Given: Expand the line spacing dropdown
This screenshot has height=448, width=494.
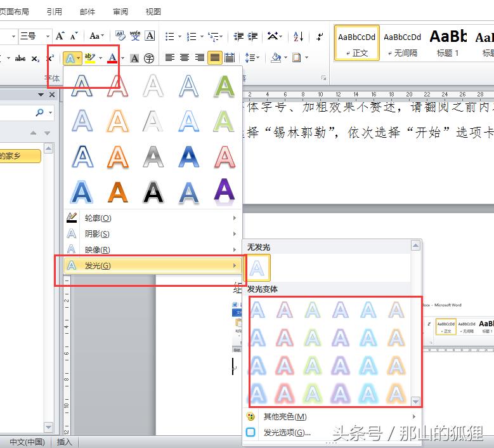Looking at the screenshot, I should [257, 58].
